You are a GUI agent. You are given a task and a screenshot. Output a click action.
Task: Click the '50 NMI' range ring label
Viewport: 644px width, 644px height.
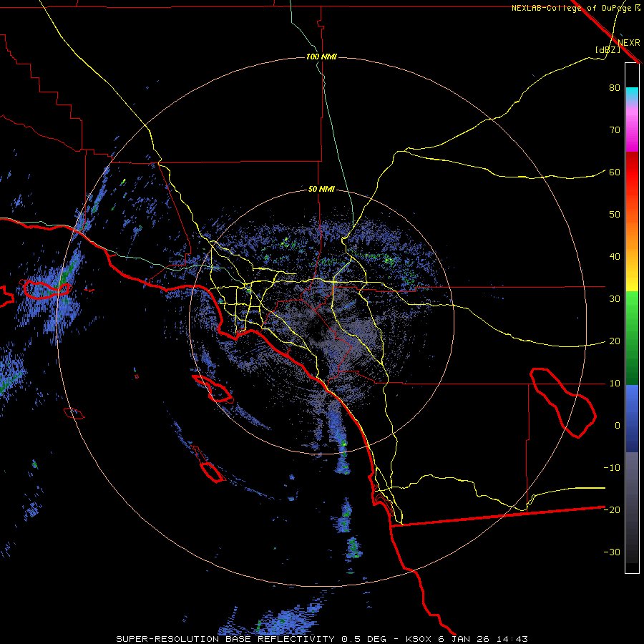click(x=321, y=190)
